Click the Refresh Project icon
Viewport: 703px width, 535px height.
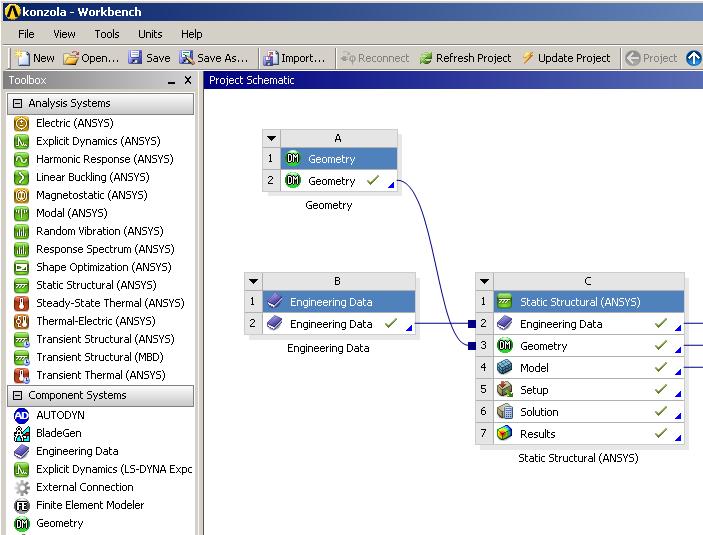coord(425,58)
